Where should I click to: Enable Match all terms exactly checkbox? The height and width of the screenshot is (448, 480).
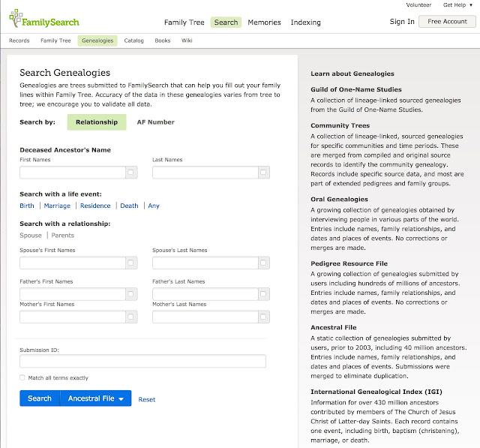point(22,377)
